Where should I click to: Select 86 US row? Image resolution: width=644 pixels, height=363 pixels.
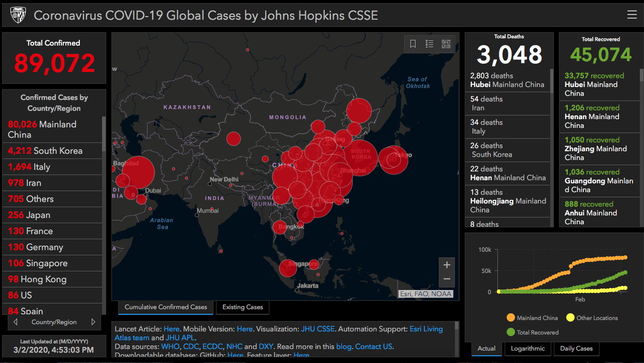[x=52, y=295]
